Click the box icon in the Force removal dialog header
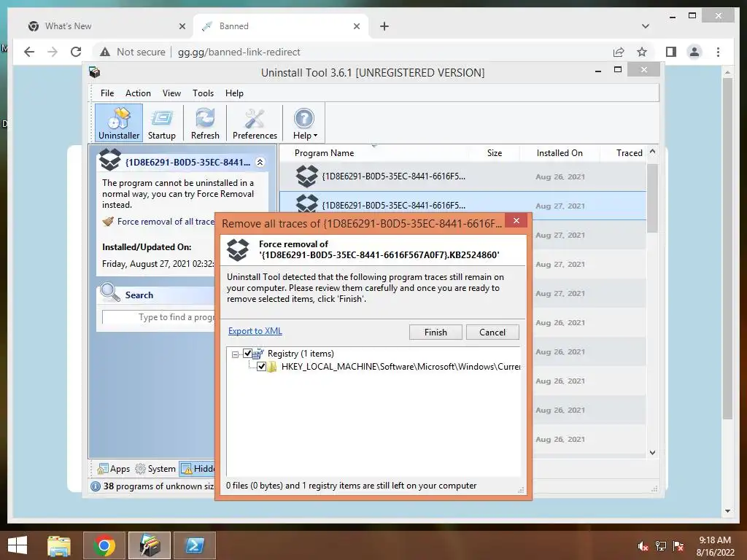Screen dimensions: 747x560 238,249
